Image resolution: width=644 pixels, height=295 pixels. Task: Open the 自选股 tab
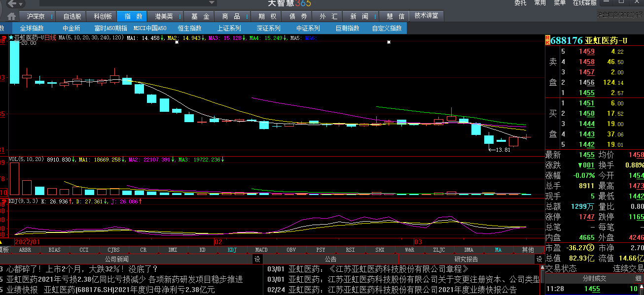pos(72,16)
